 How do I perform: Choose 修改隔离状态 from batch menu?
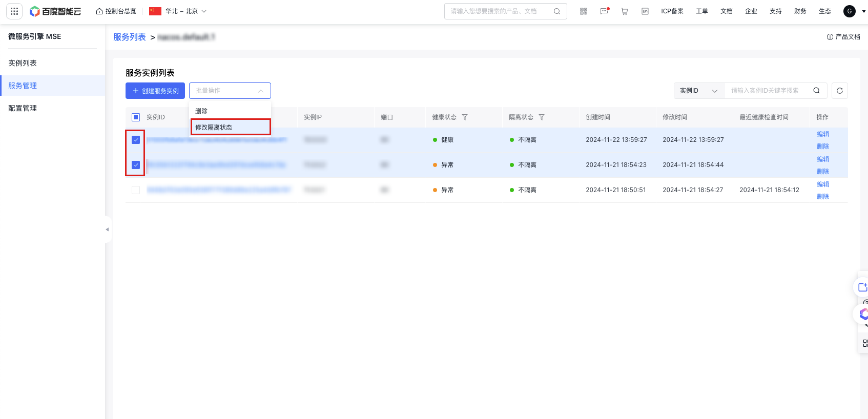click(x=231, y=127)
